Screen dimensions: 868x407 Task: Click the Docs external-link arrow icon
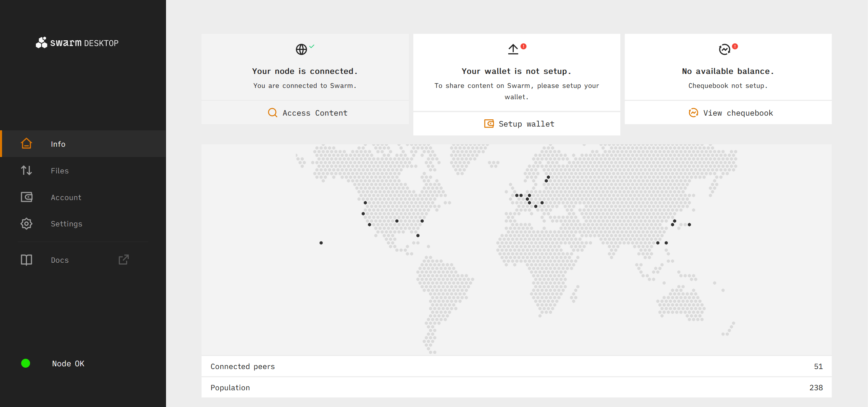click(x=124, y=260)
